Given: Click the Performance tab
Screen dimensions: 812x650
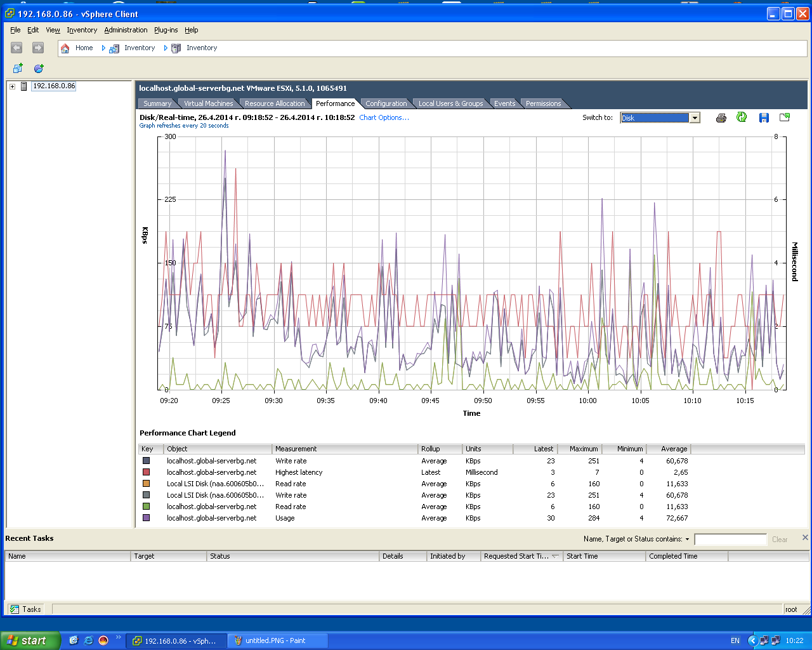Looking at the screenshot, I should (335, 103).
